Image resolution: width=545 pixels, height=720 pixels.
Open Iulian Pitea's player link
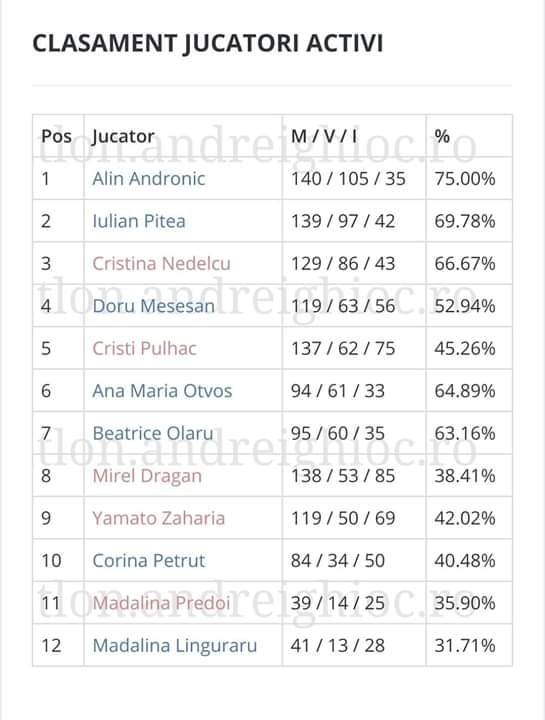[x=139, y=221]
